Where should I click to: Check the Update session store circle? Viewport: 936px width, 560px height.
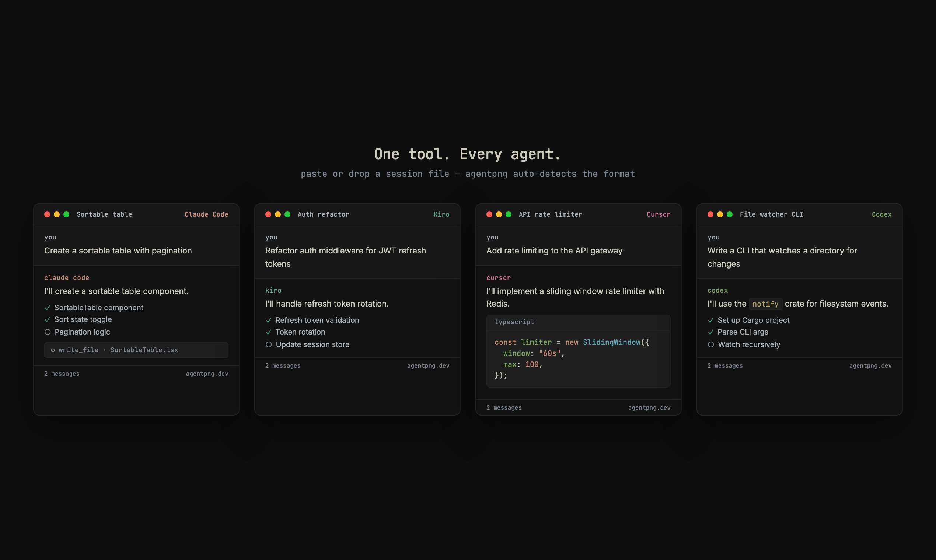point(269,344)
